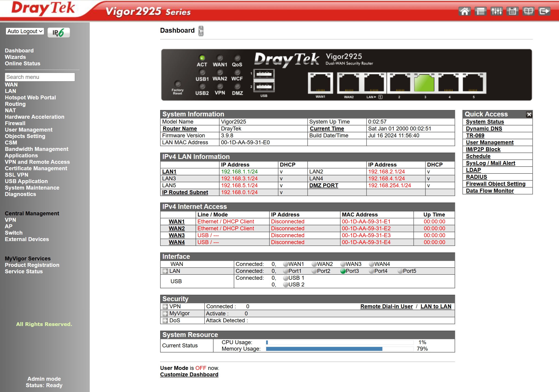Expand the DoS row in Security section
This screenshot has height=392, width=559.
(x=165, y=321)
